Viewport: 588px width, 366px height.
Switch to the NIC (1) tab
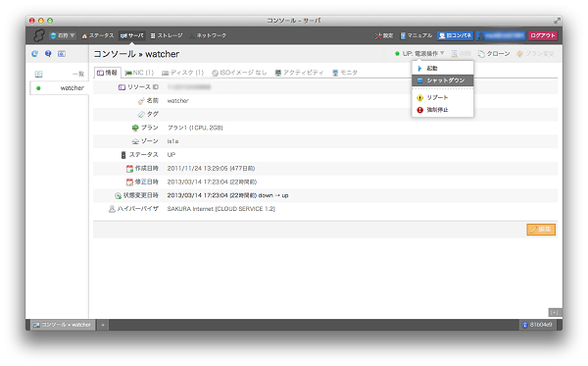pos(139,73)
